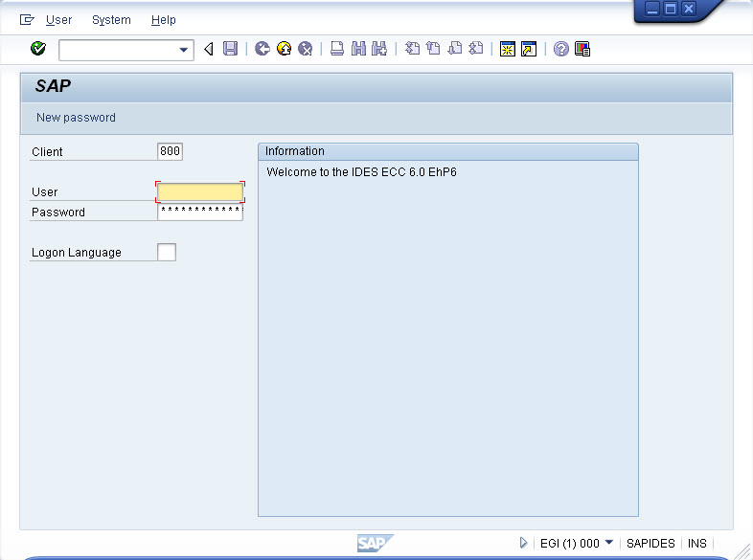
Task: Click the New password button
Action: 76,118
